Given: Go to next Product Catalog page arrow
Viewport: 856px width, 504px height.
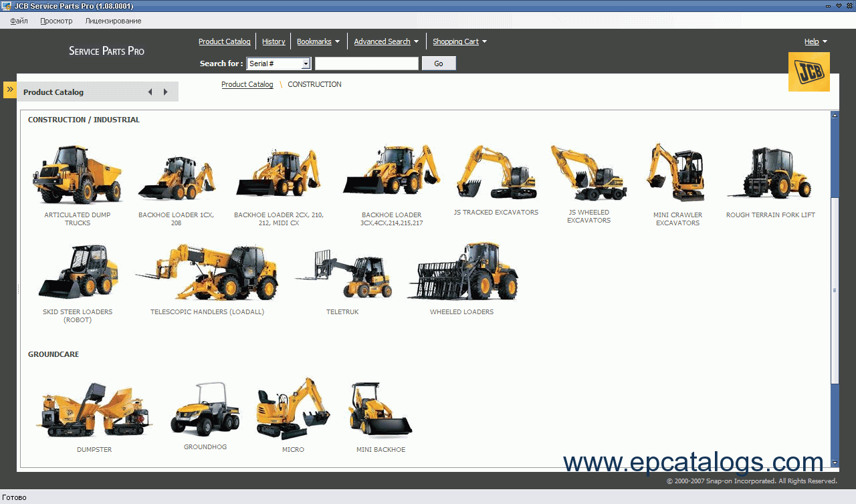Looking at the screenshot, I should tap(166, 92).
